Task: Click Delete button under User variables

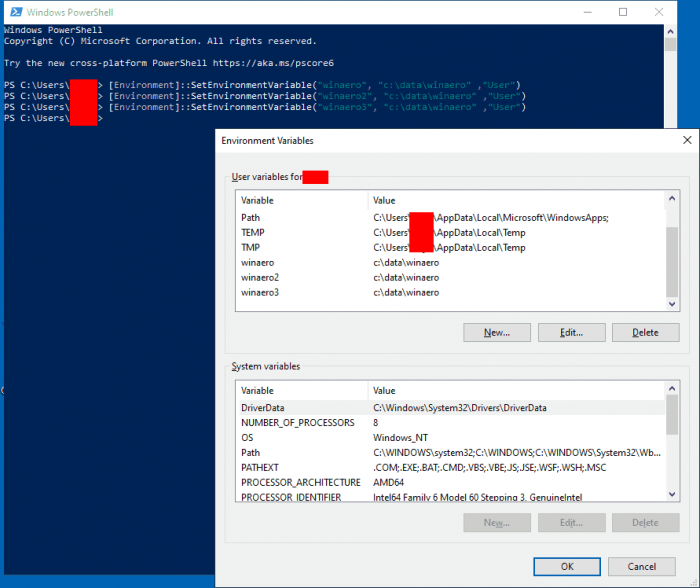Action: point(645,332)
